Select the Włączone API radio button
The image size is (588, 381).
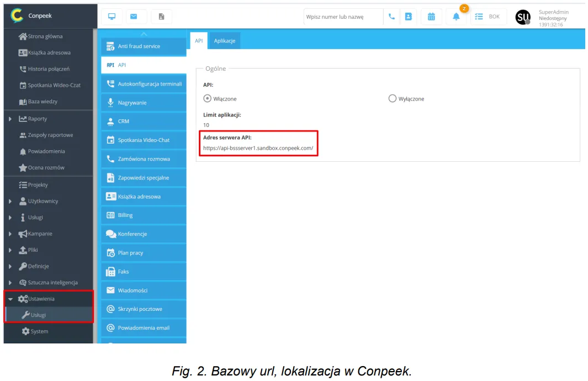(208, 98)
